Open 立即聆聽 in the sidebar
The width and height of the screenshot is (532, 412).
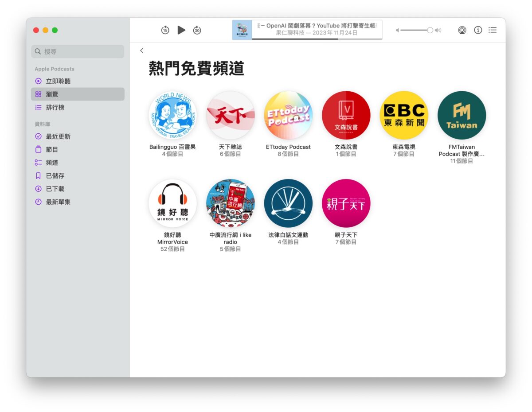(x=78, y=81)
